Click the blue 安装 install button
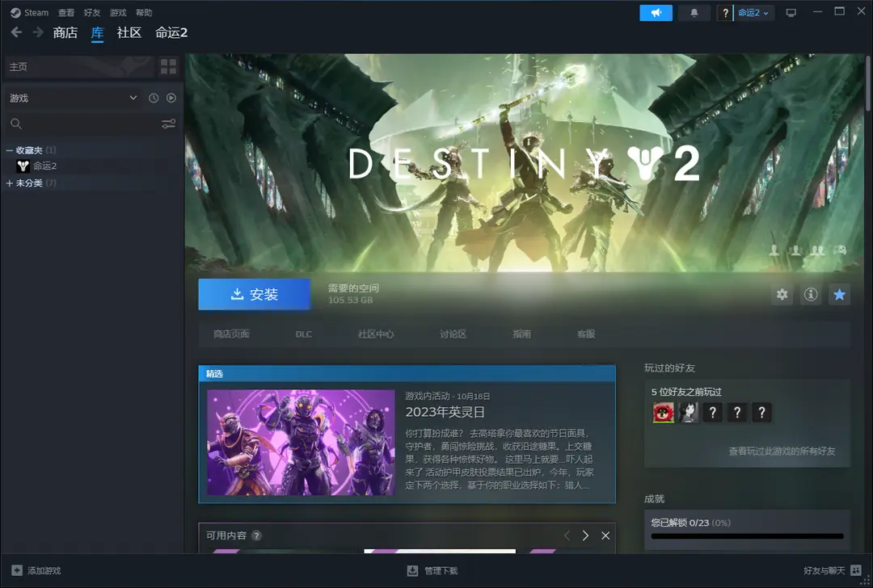 255,294
